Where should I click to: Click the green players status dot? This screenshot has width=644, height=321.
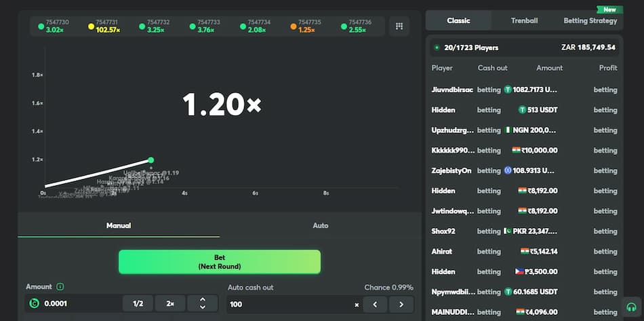pyautogui.click(x=437, y=48)
